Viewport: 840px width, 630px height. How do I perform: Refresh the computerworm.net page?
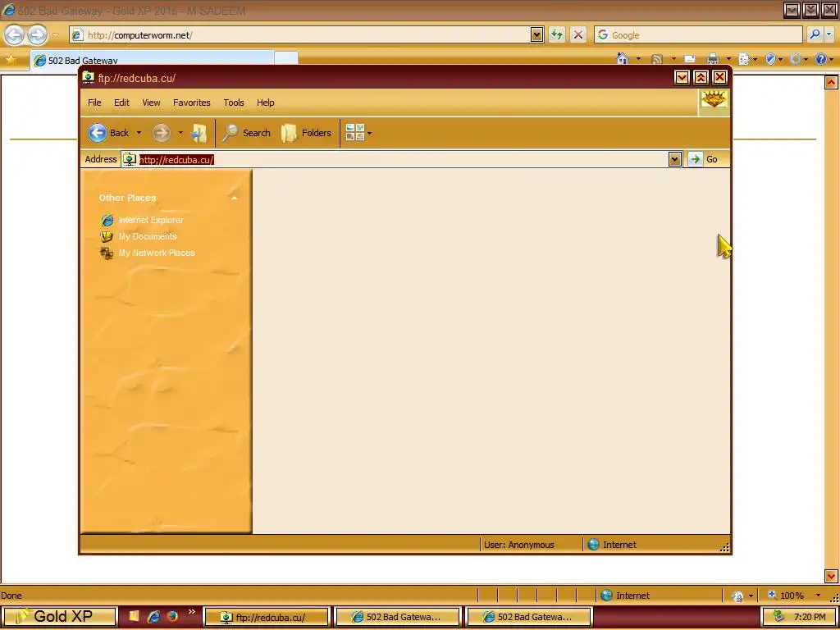pos(557,34)
